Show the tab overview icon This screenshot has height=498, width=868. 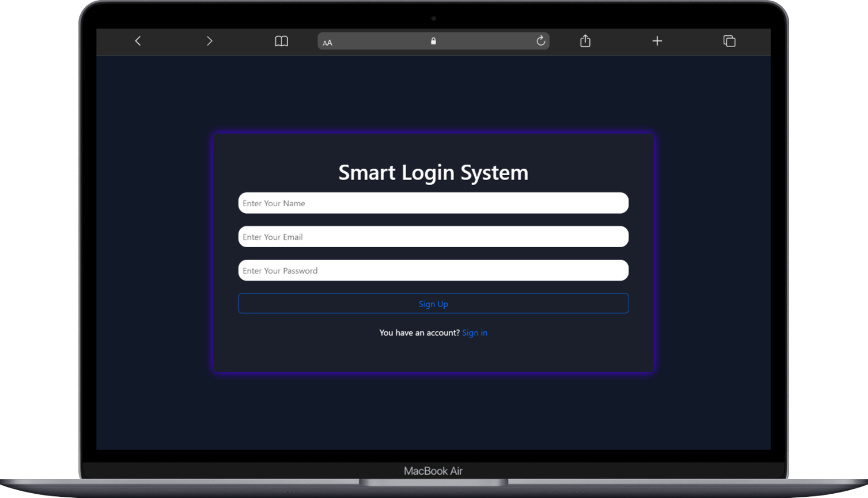coord(729,41)
